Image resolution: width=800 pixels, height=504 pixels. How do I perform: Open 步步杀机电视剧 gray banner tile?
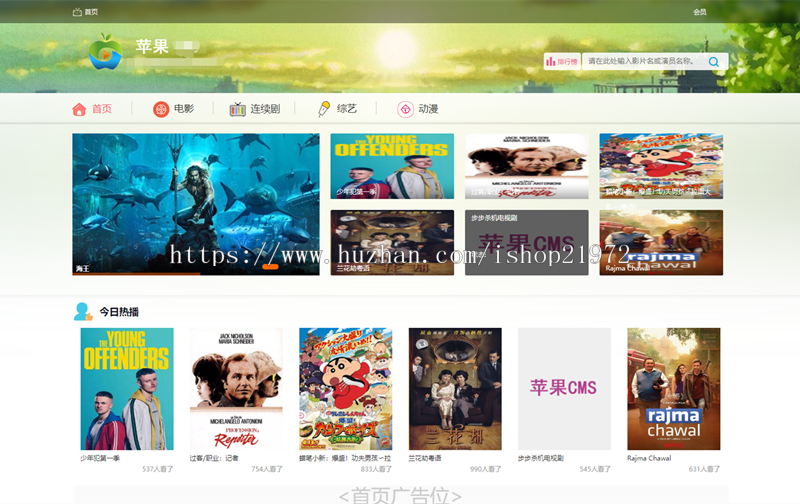coord(527,242)
